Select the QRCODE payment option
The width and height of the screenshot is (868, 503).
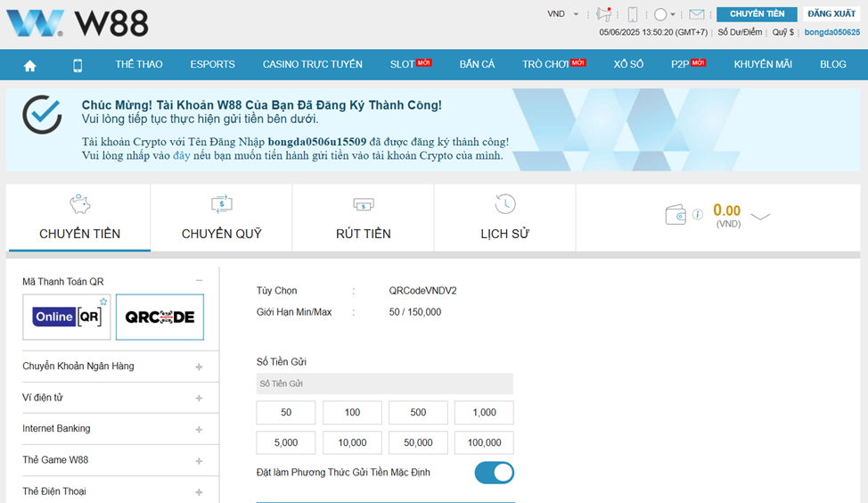coord(160,317)
